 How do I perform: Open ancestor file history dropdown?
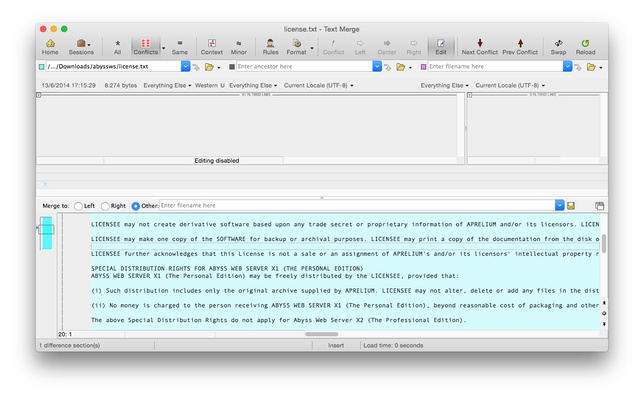coord(377,67)
